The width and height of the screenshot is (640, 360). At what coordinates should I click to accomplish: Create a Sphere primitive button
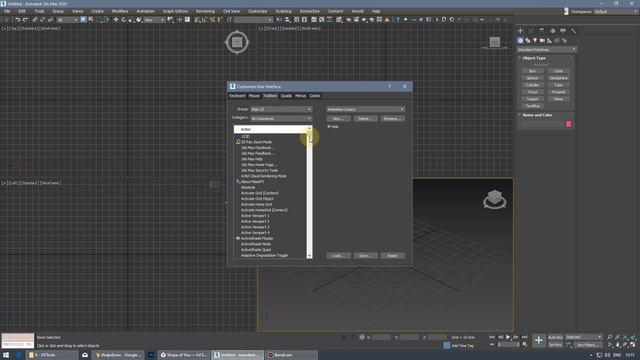click(532, 78)
